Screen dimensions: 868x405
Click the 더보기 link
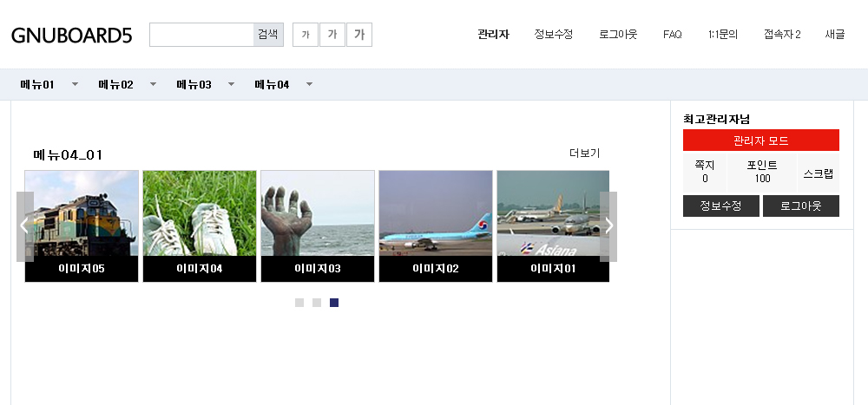coord(584,154)
